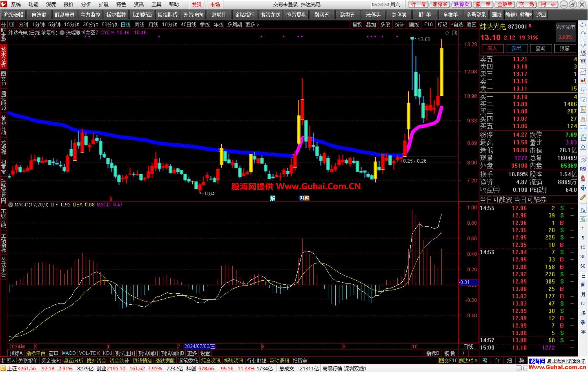The height and width of the screenshot is (372, 588).
Task: Click the red 买入 buy button
Action: (492, 48)
